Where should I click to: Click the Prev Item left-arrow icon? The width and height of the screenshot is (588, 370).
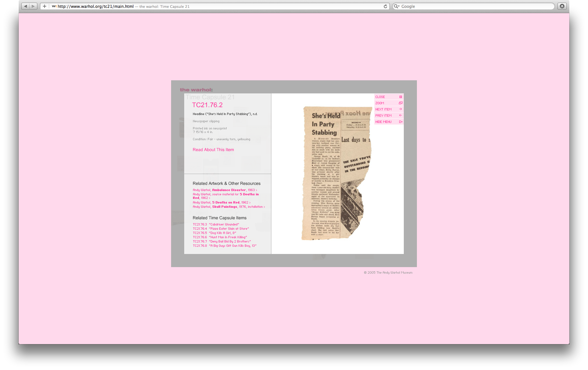pos(401,115)
